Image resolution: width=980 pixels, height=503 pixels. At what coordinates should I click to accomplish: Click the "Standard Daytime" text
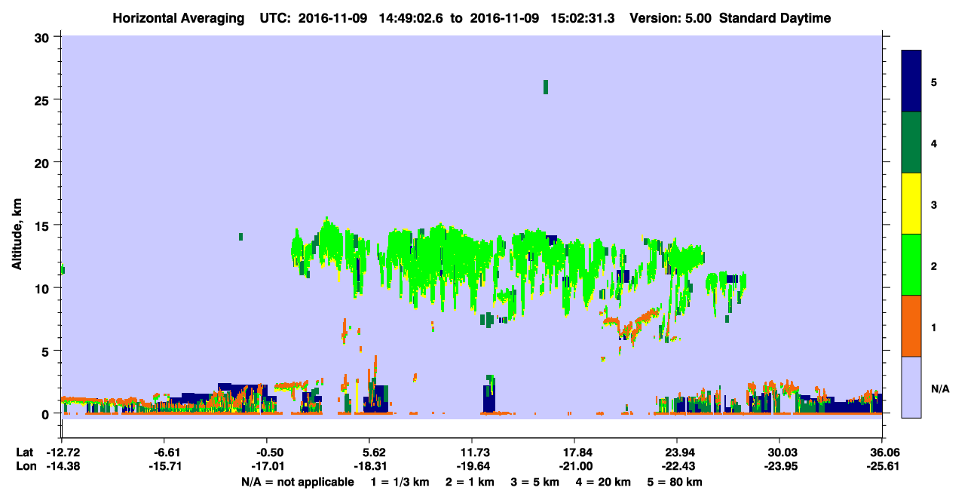coord(775,18)
